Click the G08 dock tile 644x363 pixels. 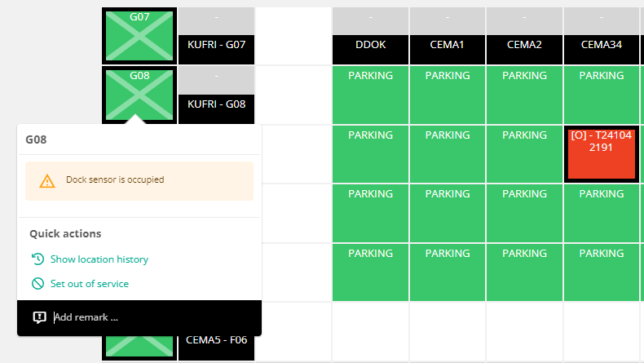139,95
